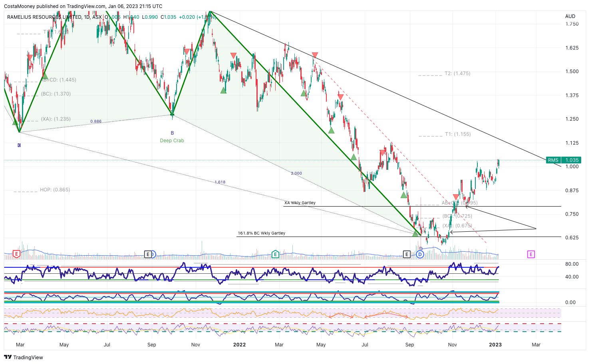This screenshot has height=364, width=590.
Task: Click the +0.020 price change value in the header
Action: tap(187, 17)
